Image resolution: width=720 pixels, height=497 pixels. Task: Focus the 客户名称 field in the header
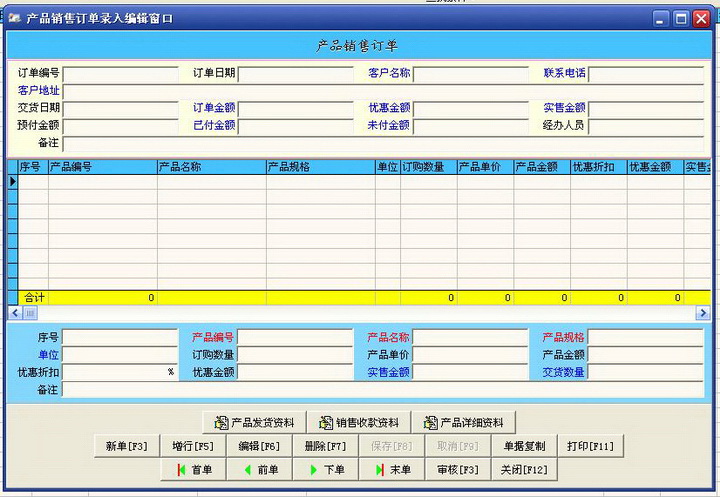[x=471, y=74]
